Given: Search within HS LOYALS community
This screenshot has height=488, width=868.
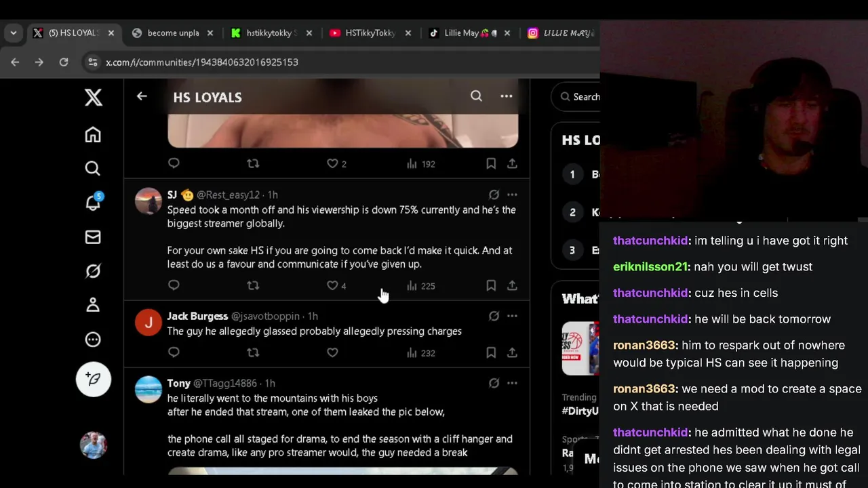Looking at the screenshot, I should click(476, 96).
